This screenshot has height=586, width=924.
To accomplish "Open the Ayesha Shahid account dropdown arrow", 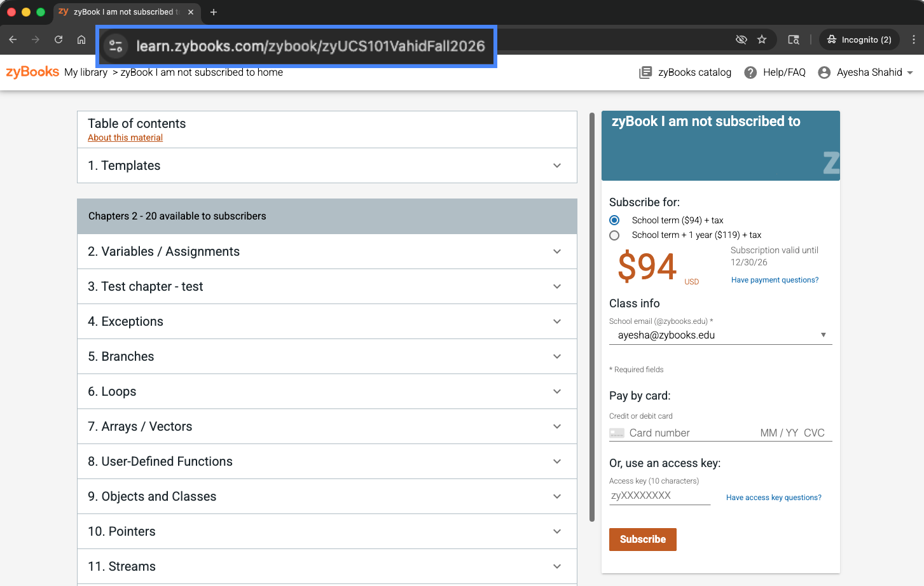I will [910, 73].
